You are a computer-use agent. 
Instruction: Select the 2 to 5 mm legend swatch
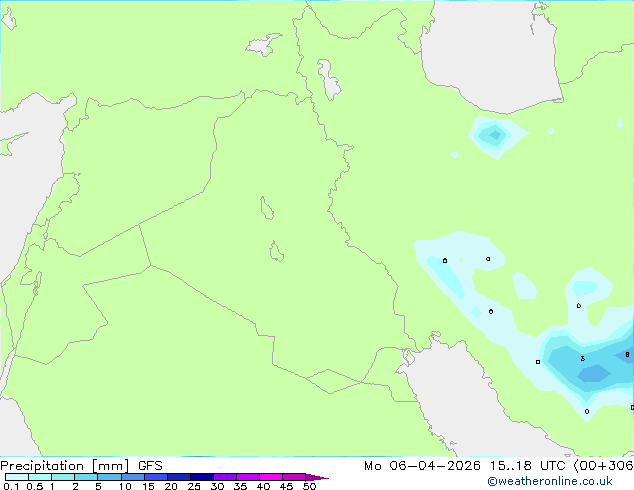coord(86,477)
